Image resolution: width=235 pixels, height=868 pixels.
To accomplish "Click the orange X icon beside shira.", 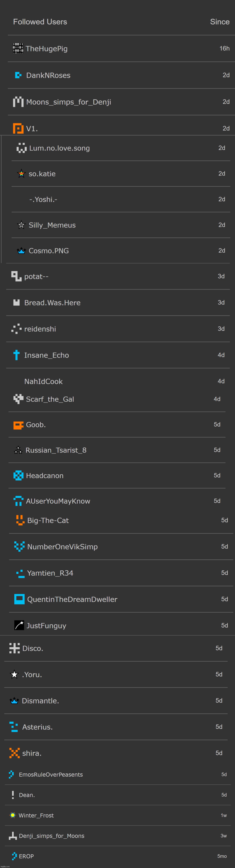I will (x=14, y=753).
